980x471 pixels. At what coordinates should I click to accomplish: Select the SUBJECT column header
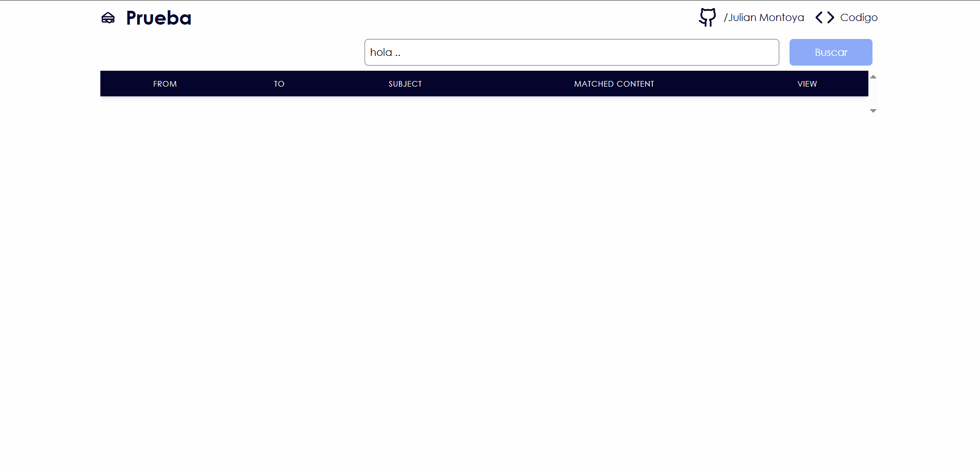405,84
